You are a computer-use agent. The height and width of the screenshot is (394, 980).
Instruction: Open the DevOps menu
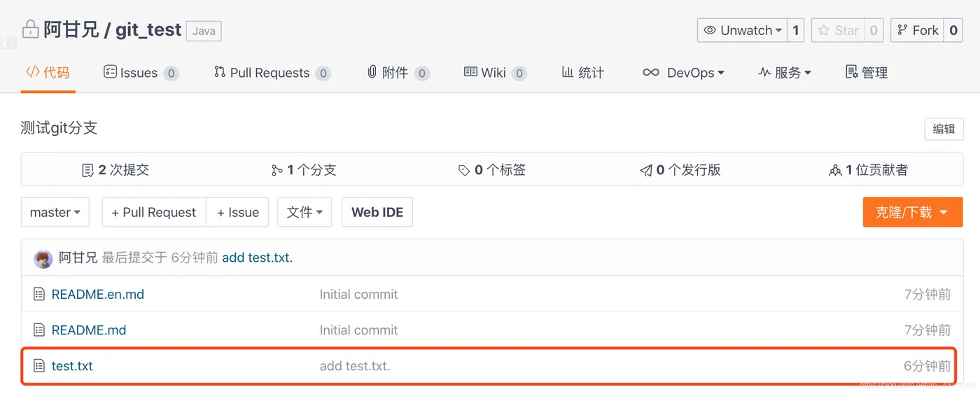(683, 73)
